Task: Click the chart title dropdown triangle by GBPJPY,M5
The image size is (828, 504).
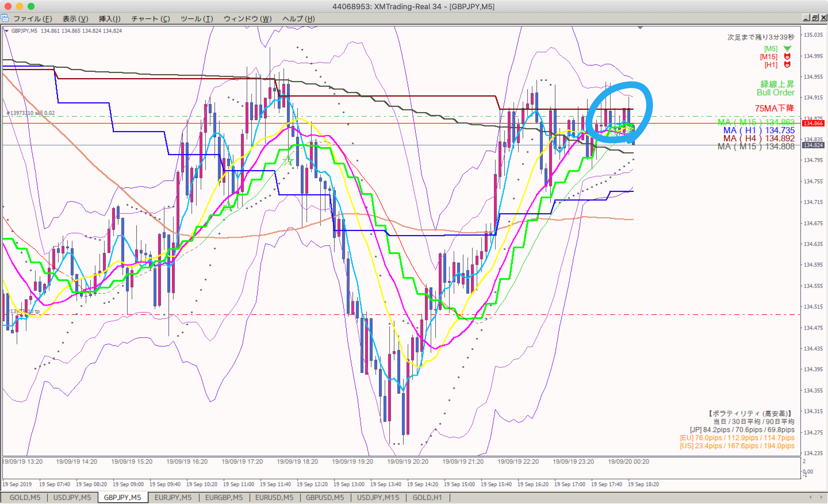Action: tap(6, 31)
